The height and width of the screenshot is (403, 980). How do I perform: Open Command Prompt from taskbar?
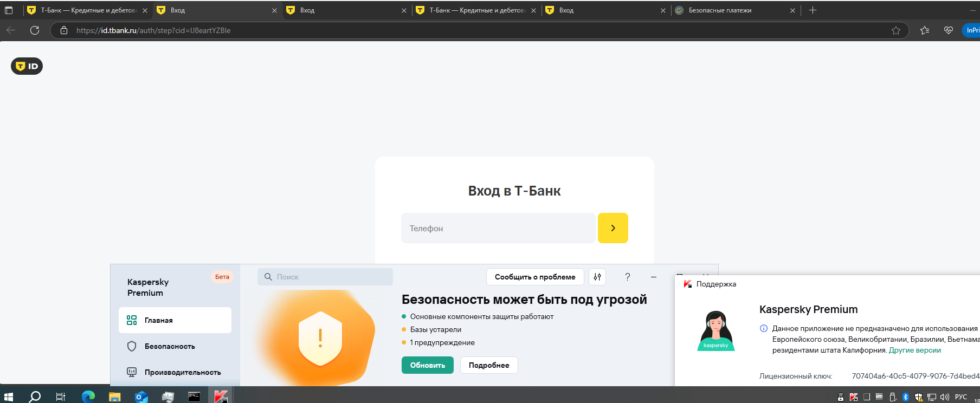194,397
